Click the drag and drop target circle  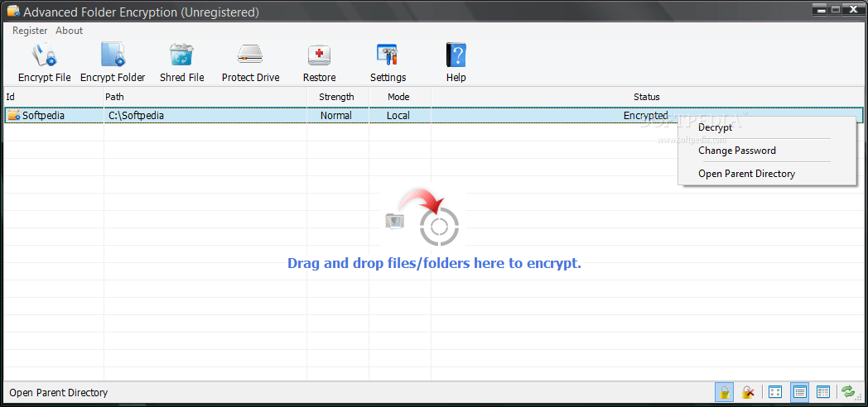[439, 226]
